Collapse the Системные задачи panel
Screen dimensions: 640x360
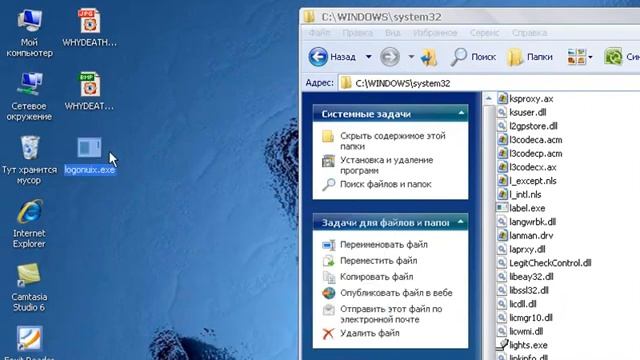click(461, 113)
